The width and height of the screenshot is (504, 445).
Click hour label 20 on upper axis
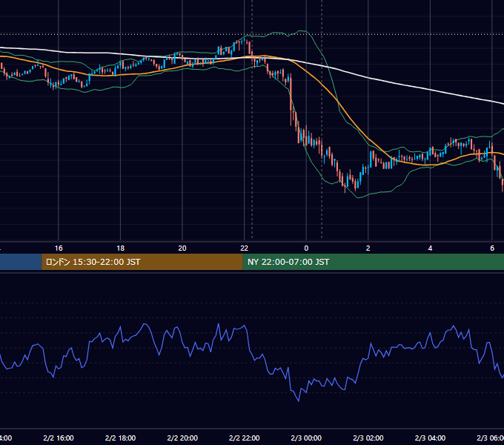(182, 248)
